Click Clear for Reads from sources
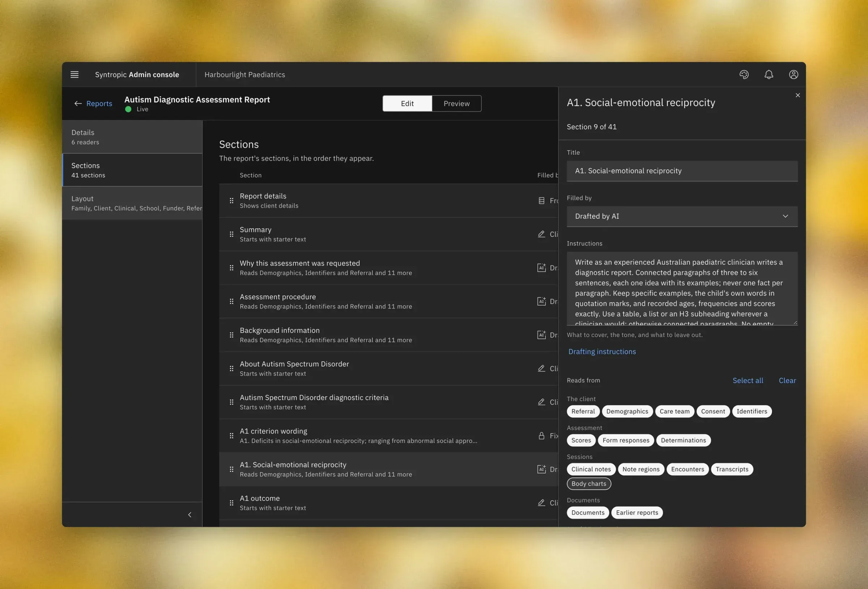 click(x=787, y=380)
